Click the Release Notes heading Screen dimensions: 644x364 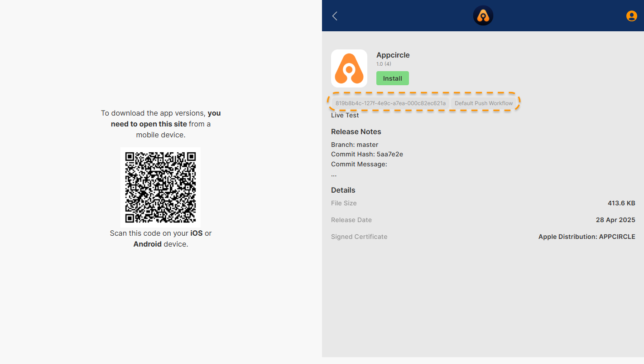coord(356,131)
